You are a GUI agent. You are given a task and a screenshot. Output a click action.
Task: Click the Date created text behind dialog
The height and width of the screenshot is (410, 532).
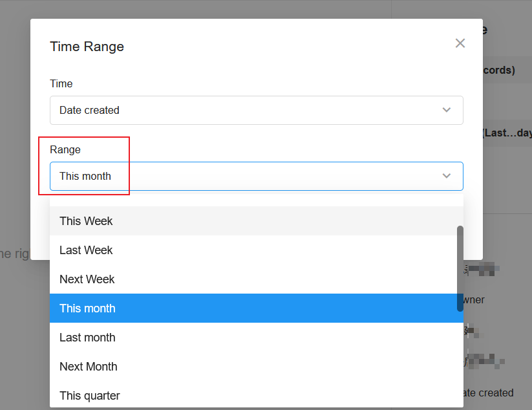489,393
